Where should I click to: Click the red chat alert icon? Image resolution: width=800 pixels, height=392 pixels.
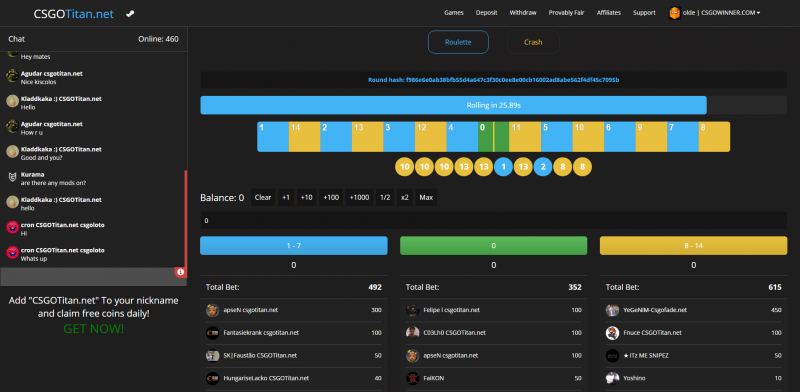tap(181, 272)
